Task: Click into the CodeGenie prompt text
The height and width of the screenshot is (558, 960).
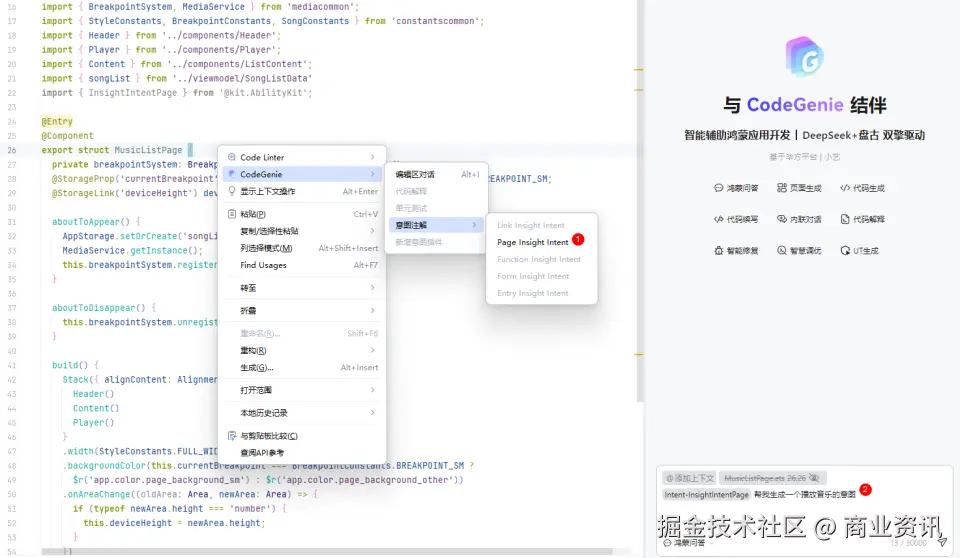Action: (804, 495)
